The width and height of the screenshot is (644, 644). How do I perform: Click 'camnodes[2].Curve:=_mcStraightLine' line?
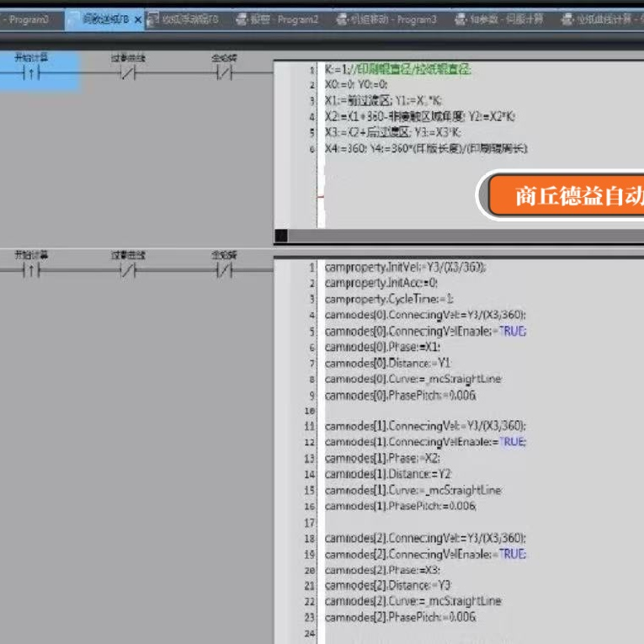[413, 601]
